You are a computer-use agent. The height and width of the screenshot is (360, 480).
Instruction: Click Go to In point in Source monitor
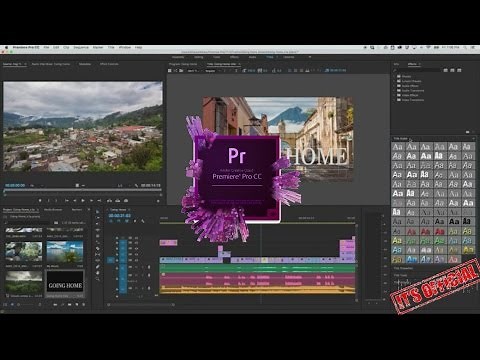pyautogui.click(x=67, y=201)
